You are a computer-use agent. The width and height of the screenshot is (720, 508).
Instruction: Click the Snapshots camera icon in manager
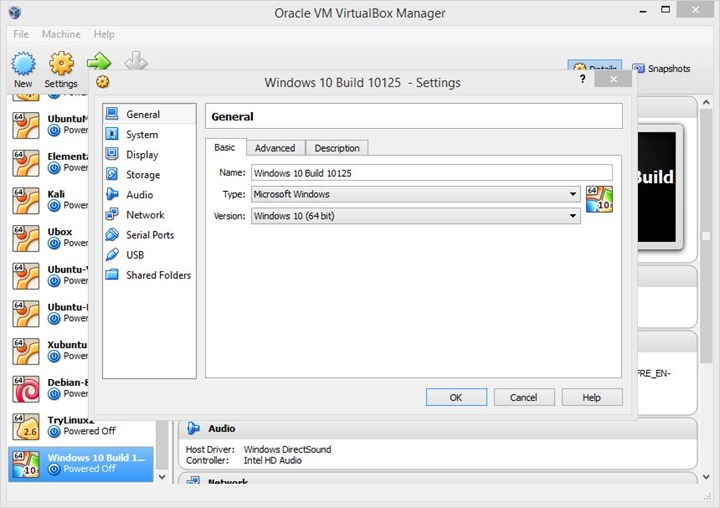638,69
